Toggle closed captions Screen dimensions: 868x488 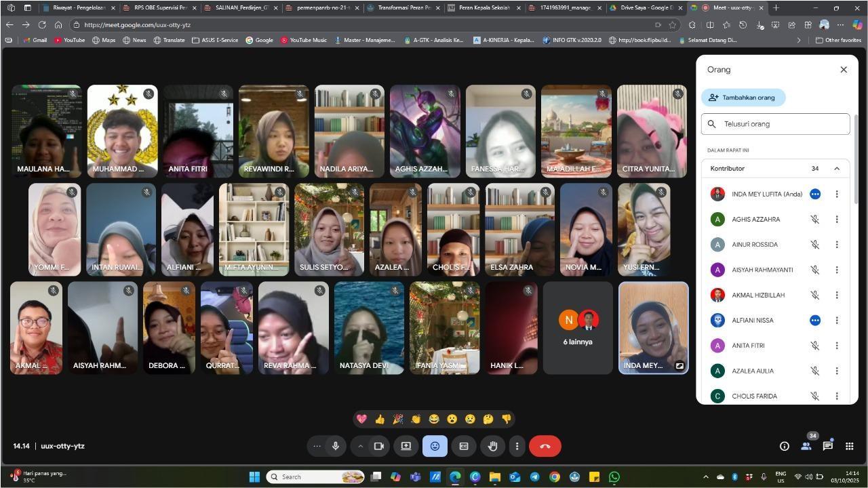[x=464, y=446]
